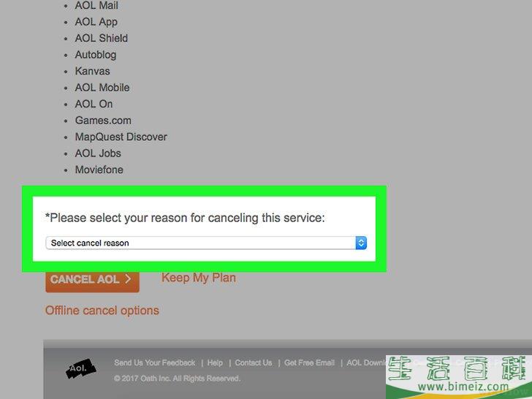Click Get Free Email footer link
This screenshot has width=532, height=399.
tap(309, 362)
